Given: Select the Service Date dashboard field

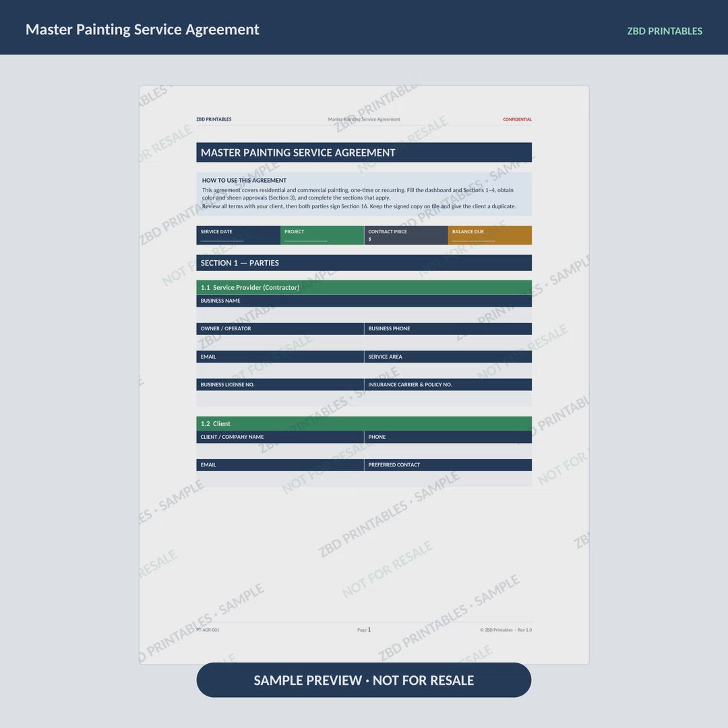Looking at the screenshot, I should tap(238, 235).
